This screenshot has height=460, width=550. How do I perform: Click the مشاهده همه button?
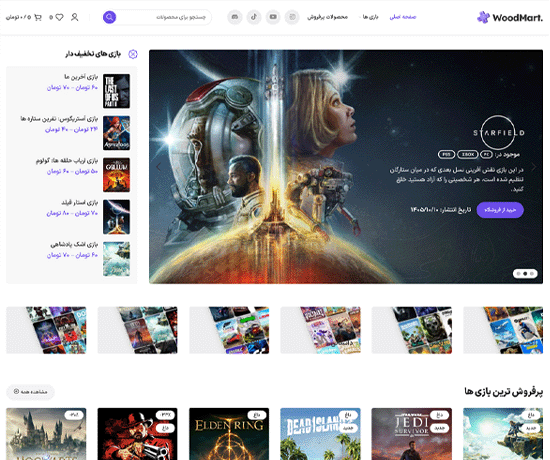(x=30, y=392)
